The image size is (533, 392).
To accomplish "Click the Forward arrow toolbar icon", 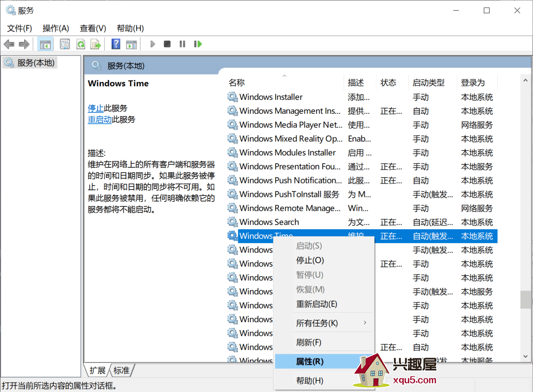I will pos(24,44).
